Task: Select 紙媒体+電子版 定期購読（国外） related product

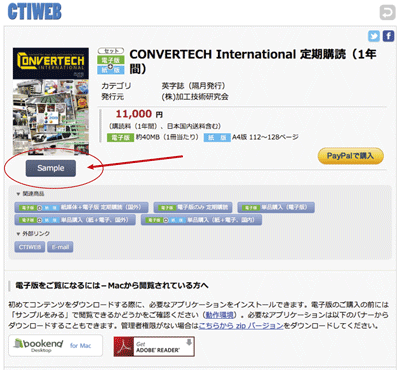Action: (x=82, y=207)
